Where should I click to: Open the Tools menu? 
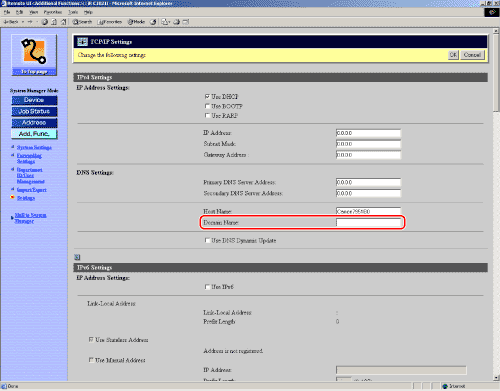pos(73,12)
